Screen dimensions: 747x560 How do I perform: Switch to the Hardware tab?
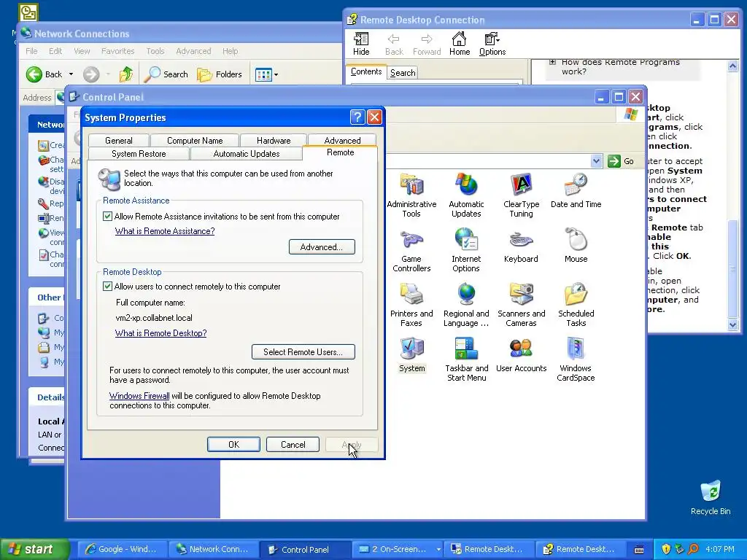[274, 141]
